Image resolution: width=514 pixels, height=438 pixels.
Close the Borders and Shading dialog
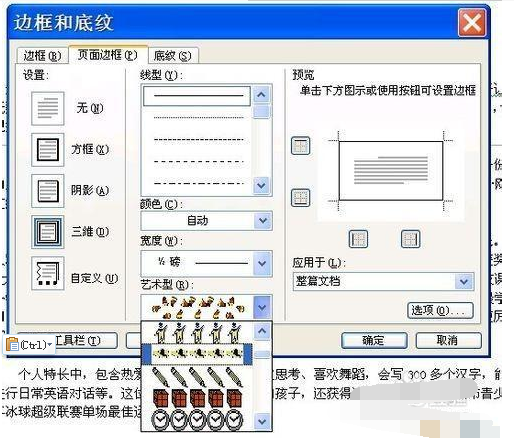point(472,23)
